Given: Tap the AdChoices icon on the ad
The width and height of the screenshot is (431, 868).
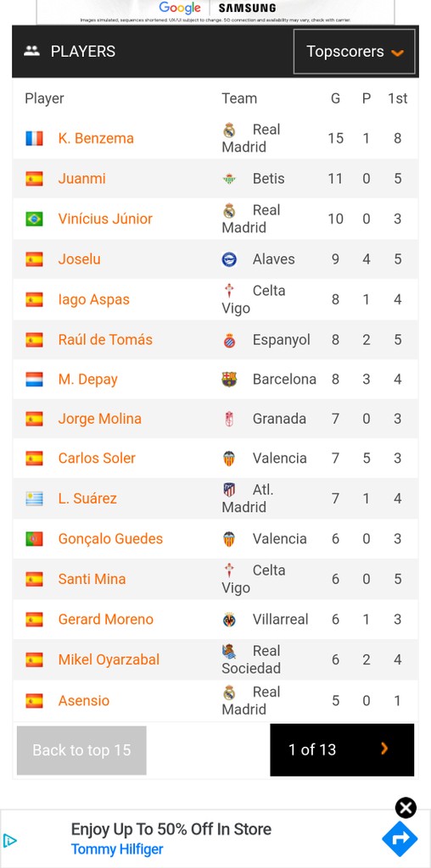Looking at the screenshot, I should 10,842.
